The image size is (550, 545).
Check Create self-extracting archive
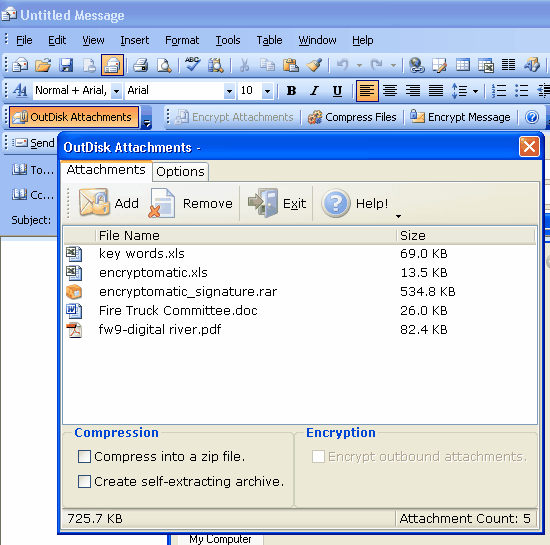pyautogui.click(x=84, y=482)
